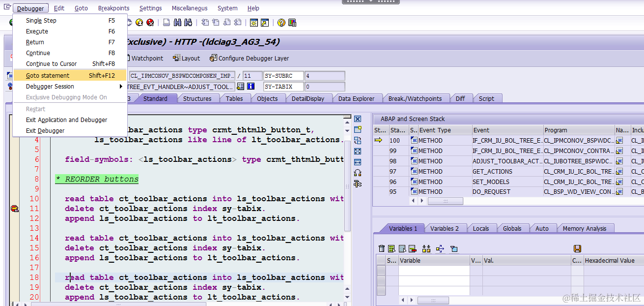
Task: Open the Breakpoints menu
Action: coord(113,8)
